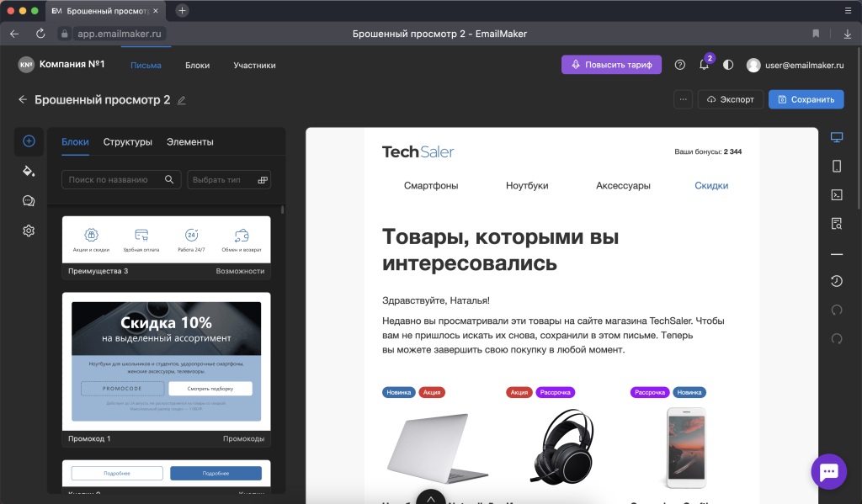Click the document search preview icon
The width and height of the screenshot is (862, 504).
click(x=837, y=223)
